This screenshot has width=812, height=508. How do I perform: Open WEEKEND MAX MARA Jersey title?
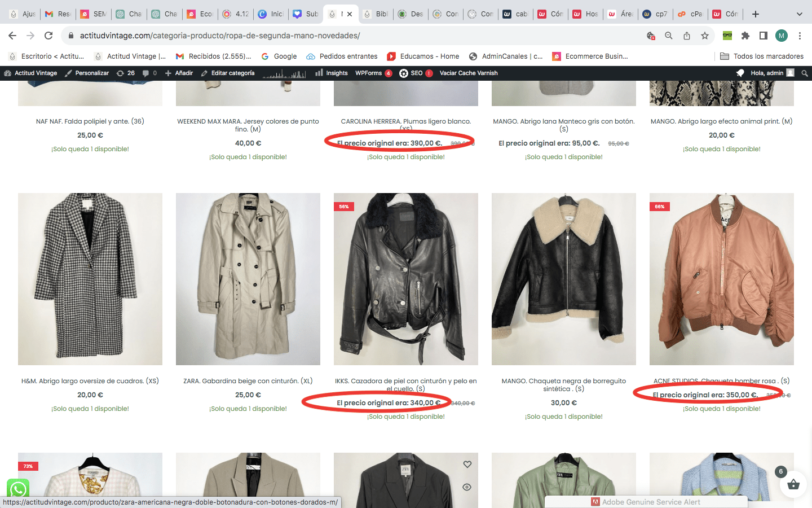pos(248,125)
